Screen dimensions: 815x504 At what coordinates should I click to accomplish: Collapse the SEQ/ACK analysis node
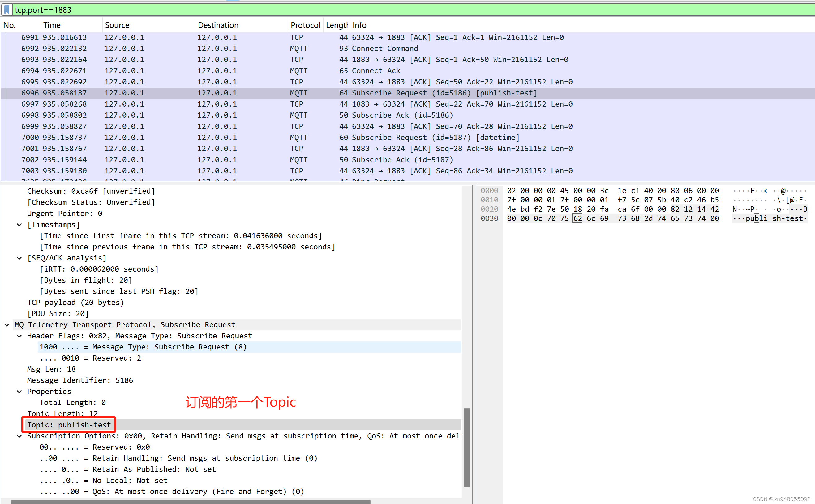click(19, 258)
